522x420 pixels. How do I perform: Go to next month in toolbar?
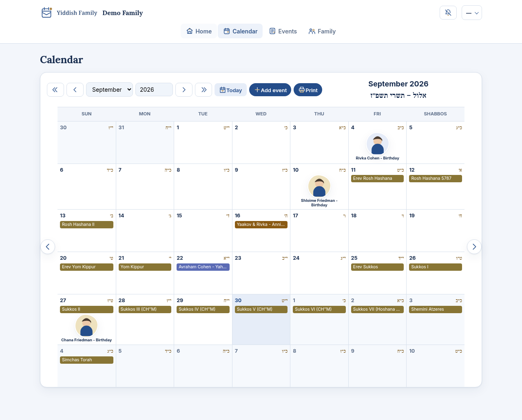click(184, 90)
